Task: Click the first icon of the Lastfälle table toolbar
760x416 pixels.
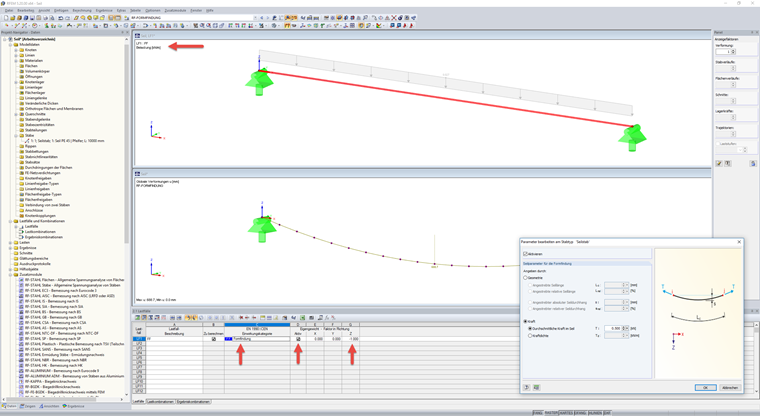Action: (138, 318)
